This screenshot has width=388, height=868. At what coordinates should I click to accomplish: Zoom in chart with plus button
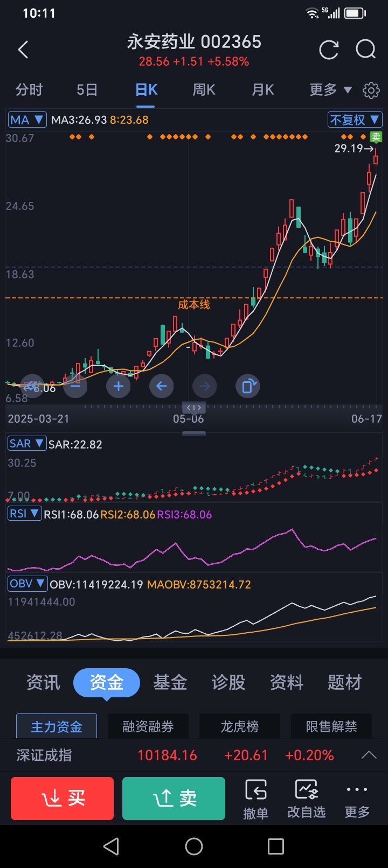(119, 386)
